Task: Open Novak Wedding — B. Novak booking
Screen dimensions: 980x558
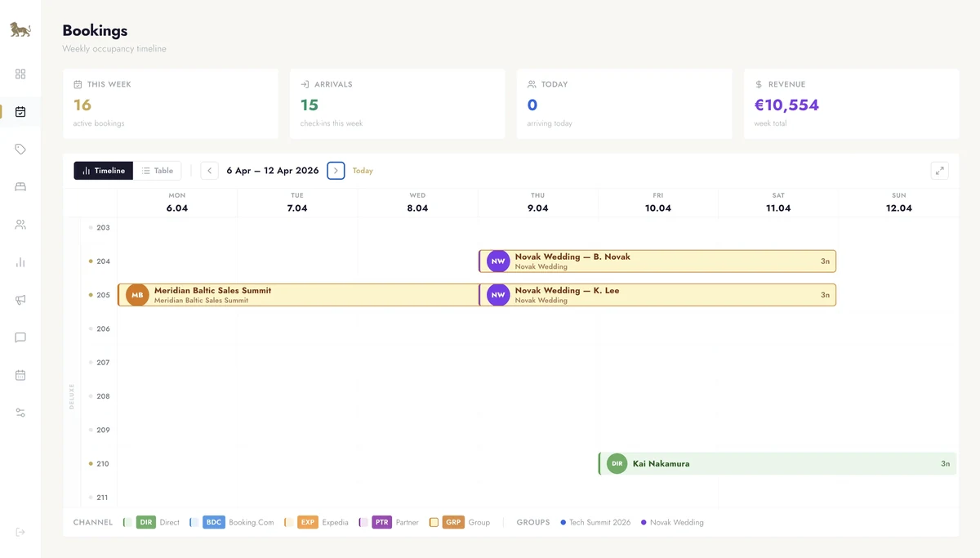Action: (x=657, y=261)
